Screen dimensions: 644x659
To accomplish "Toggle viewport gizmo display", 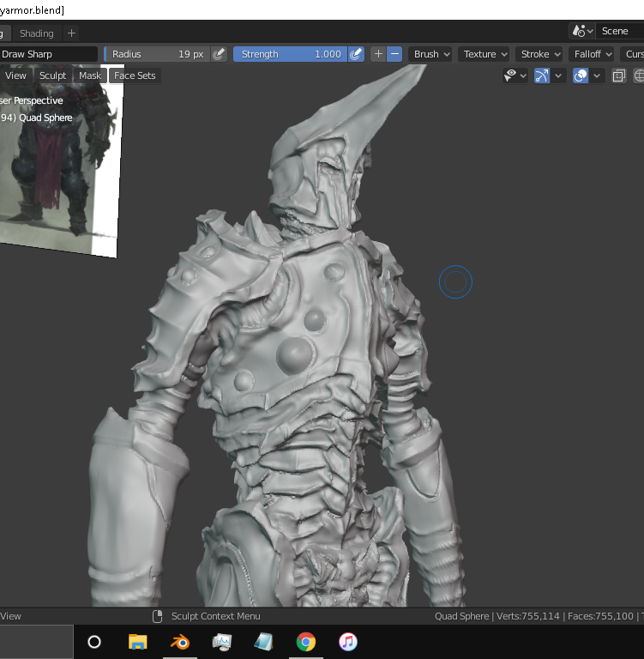I will pyautogui.click(x=542, y=76).
